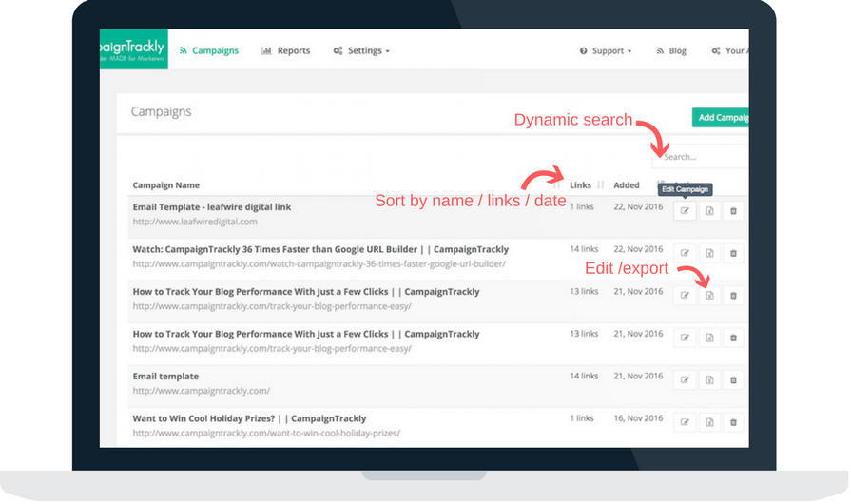The width and height of the screenshot is (851, 504).
Task: Open campaign 'Watch: CampaignTrackly 36 Times Faster'
Action: (320, 249)
